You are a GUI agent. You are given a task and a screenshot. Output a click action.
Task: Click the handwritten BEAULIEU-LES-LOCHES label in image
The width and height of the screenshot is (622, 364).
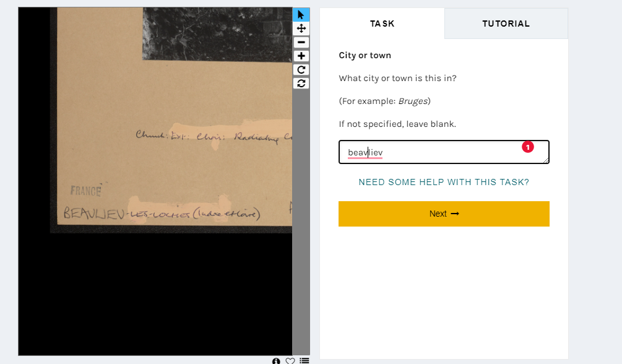162,214
